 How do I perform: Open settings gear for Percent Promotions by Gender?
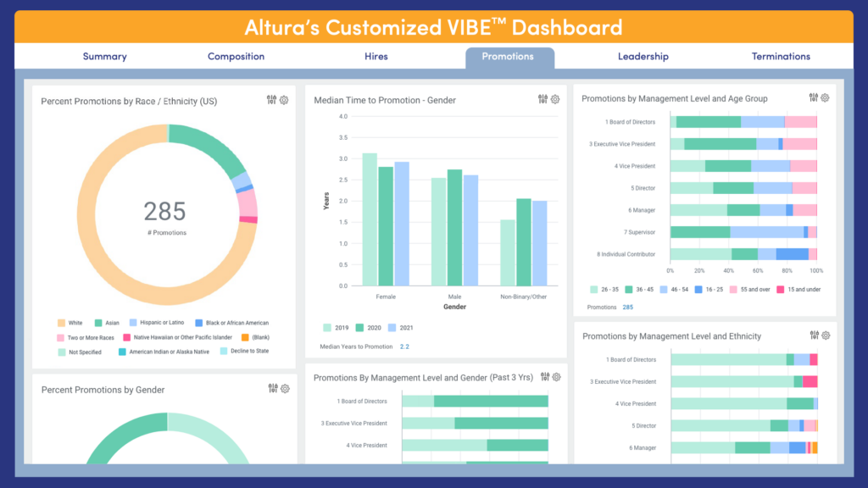click(x=285, y=389)
